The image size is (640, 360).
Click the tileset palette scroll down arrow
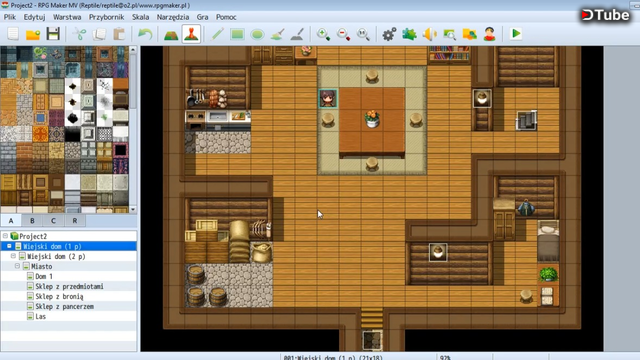(x=133, y=209)
